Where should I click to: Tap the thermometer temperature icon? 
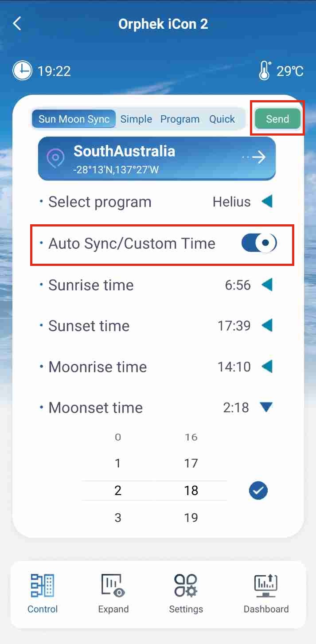point(265,71)
